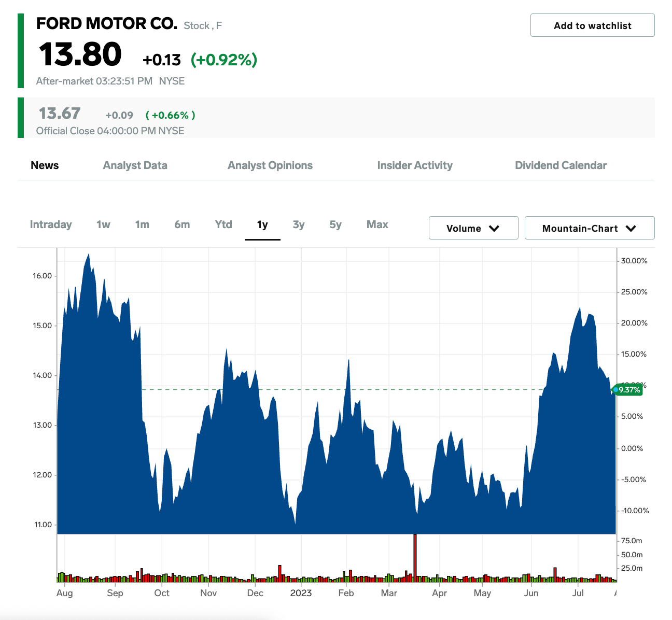Viewport: 672px width, 620px height.
Task: Click the Aug label on the x-axis
Action: pos(65,593)
